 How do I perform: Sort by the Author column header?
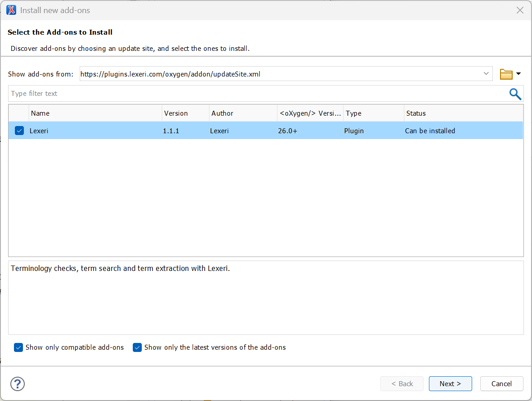243,113
